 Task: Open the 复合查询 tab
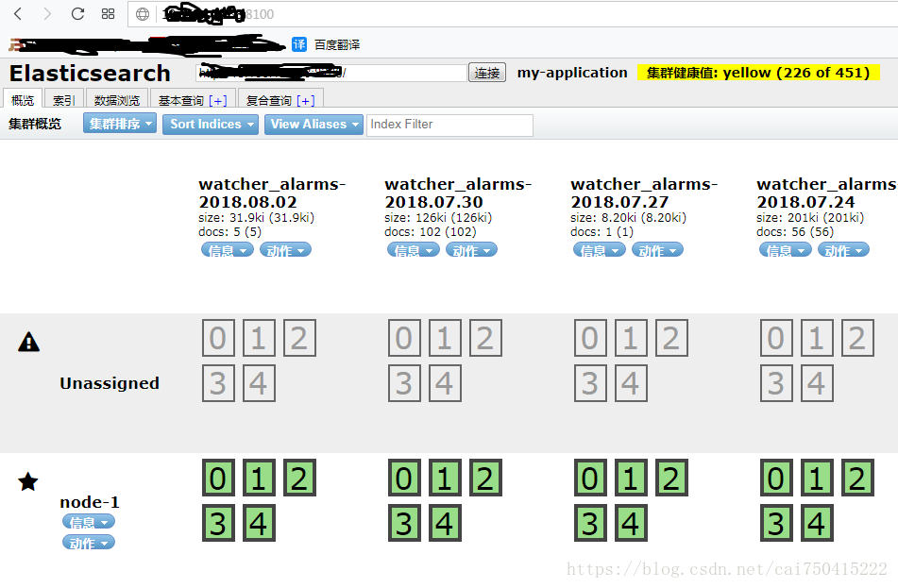pos(268,101)
